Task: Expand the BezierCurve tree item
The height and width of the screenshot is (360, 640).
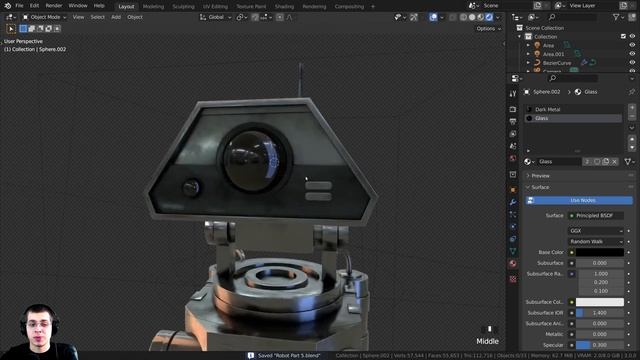Action: 528,63
